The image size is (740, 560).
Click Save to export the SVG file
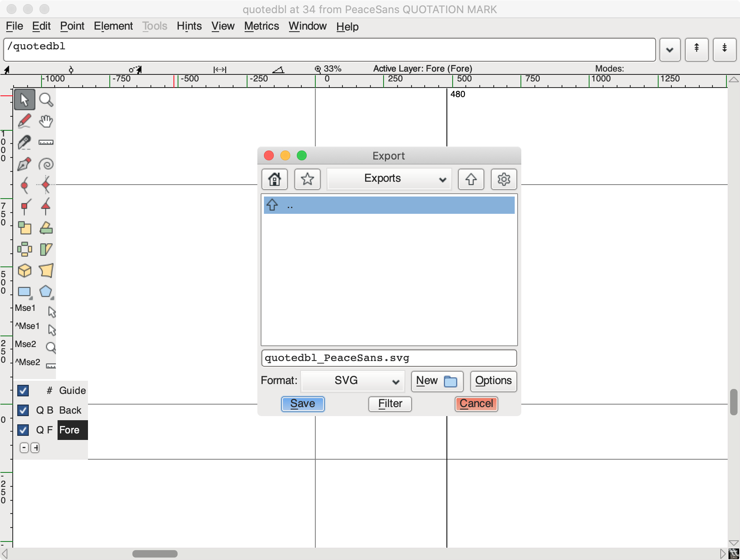303,404
